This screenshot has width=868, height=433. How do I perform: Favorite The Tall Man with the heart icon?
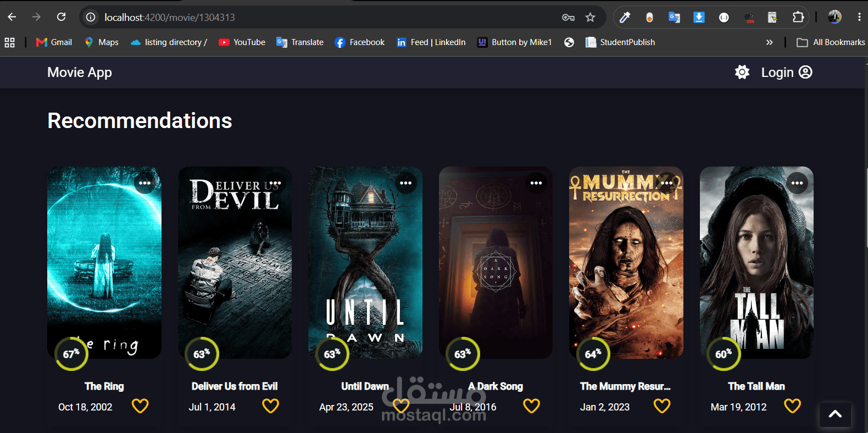(793, 406)
